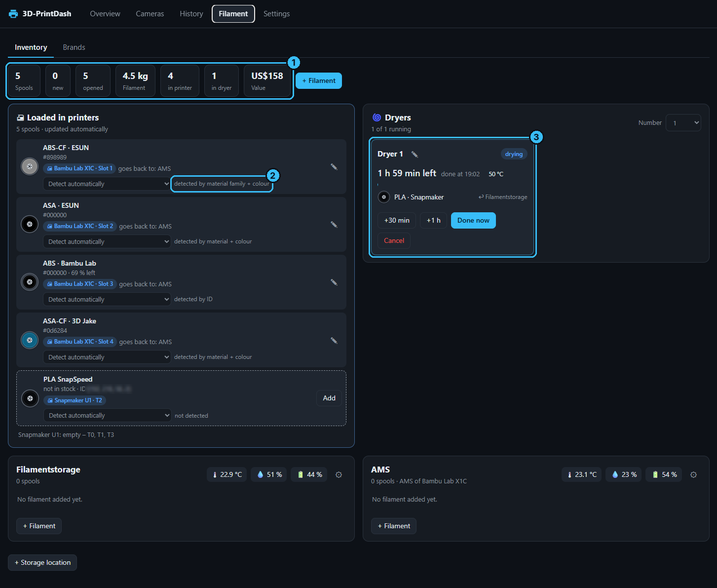Image resolution: width=717 pixels, height=588 pixels.
Task: Click the Filamentstorage temperature 22.9 °C badge
Action: pos(227,475)
